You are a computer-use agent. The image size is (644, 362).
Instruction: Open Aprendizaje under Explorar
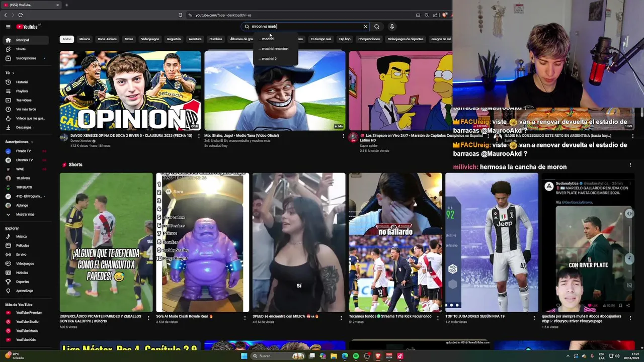(27, 291)
